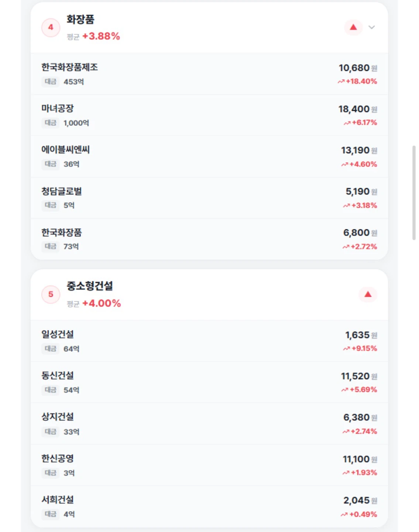This screenshot has width=419, height=532.
Task: Click the rank 4 circle badge
Action: [51, 28]
